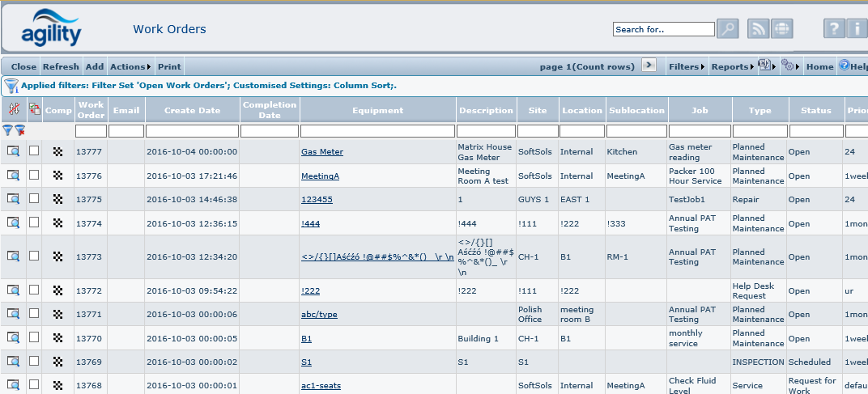Click the question mark help icon
The width and height of the screenshot is (868, 394).
point(834,29)
